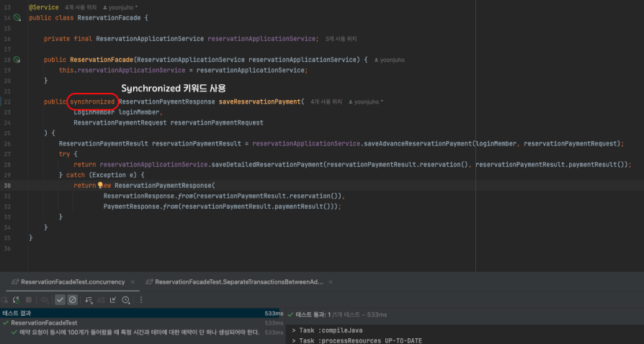644x344 pixels.
Task: Switch to the ReservationFacadeTest.concurrency tab
Action: [73, 282]
